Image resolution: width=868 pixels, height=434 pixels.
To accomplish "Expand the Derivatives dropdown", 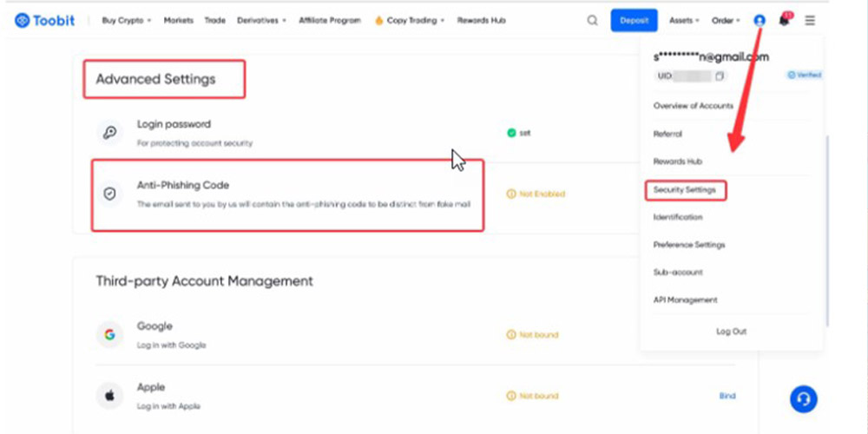I will [x=262, y=21].
